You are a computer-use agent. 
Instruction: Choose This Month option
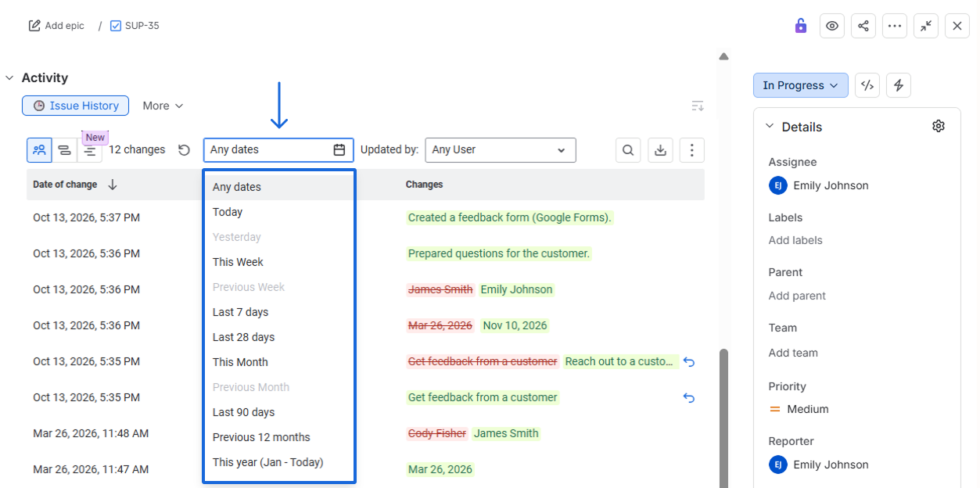(x=279, y=362)
